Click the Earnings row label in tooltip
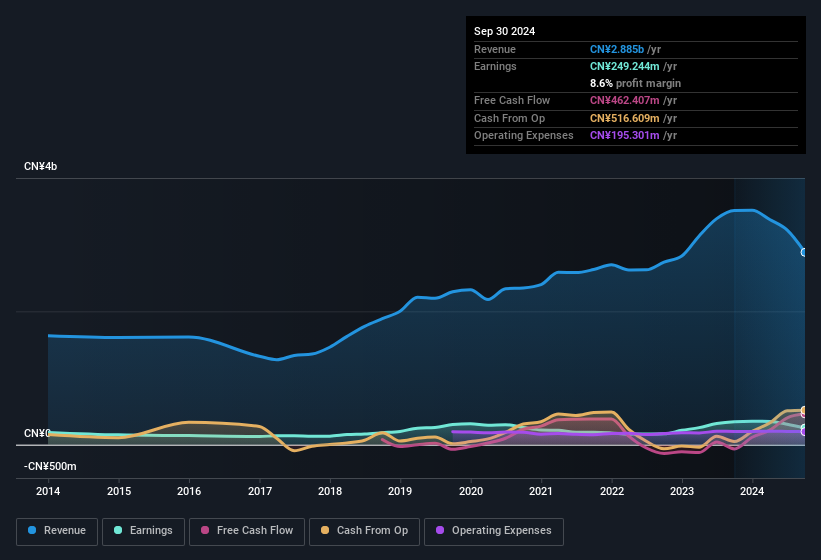Image resolution: width=821 pixels, height=560 pixels. coord(495,66)
